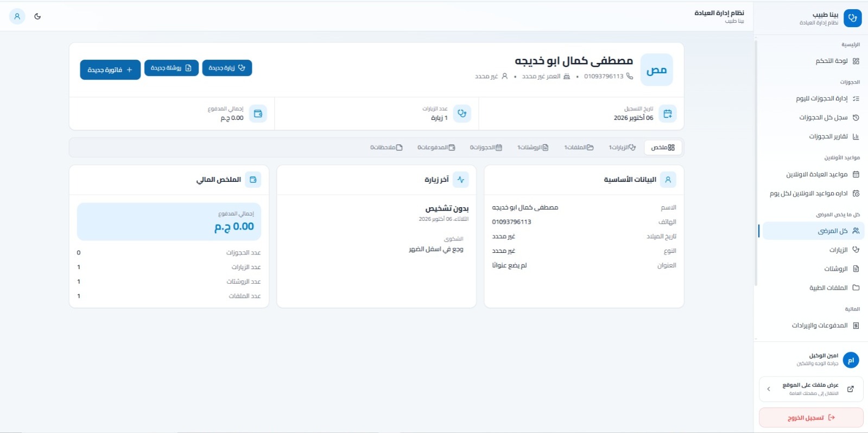Viewport: 868px width, 433px height.
Task: Click the visits count stethoscope icon
Action: (x=462, y=113)
